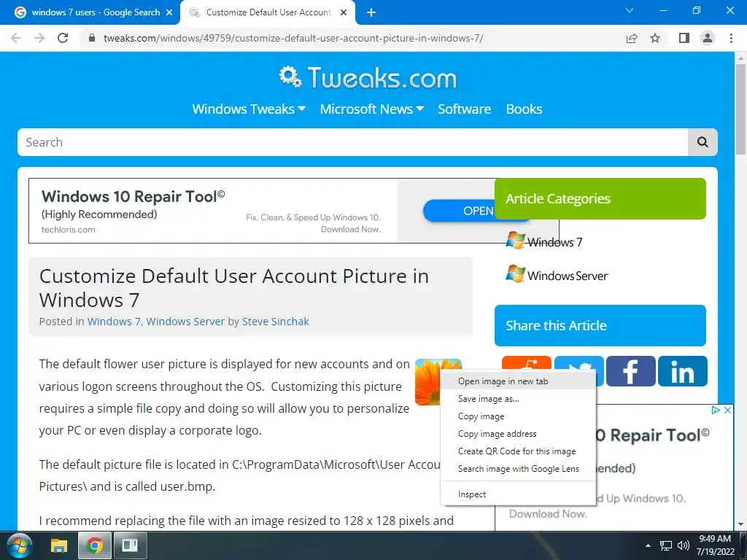
Task: Share the article on Facebook
Action: tap(631, 371)
